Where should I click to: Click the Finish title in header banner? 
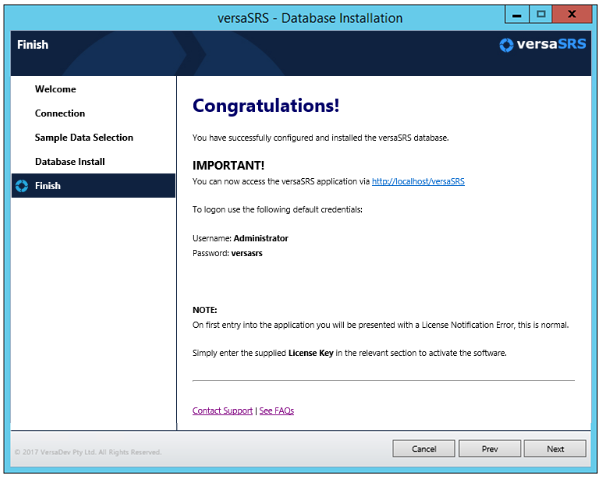click(x=33, y=45)
